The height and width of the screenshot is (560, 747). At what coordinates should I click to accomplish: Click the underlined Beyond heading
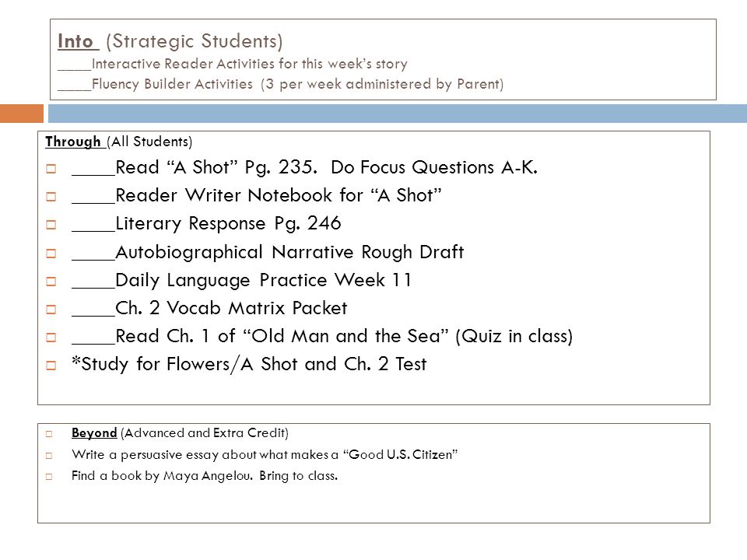(x=94, y=433)
